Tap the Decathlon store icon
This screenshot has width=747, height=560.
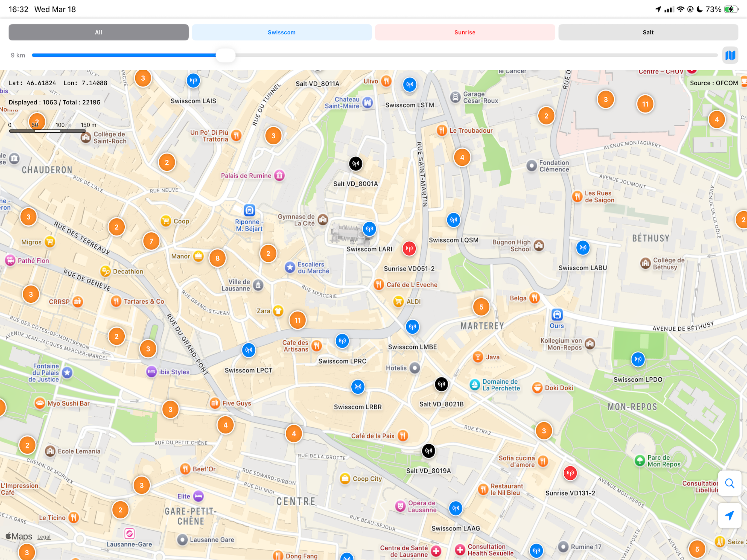[105, 271]
